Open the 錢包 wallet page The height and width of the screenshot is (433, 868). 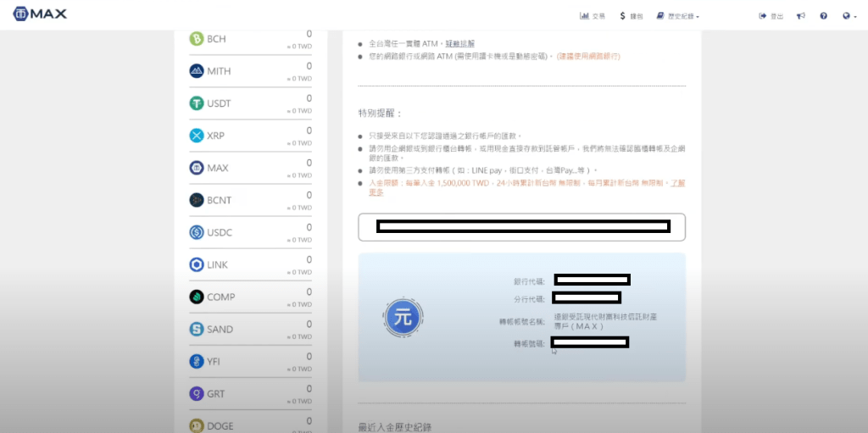[631, 16]
